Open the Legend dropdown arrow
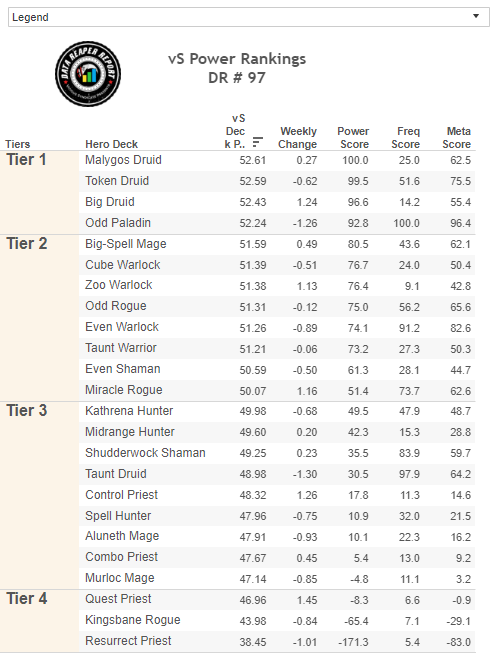Screen dimensions: 498x656 476,16
